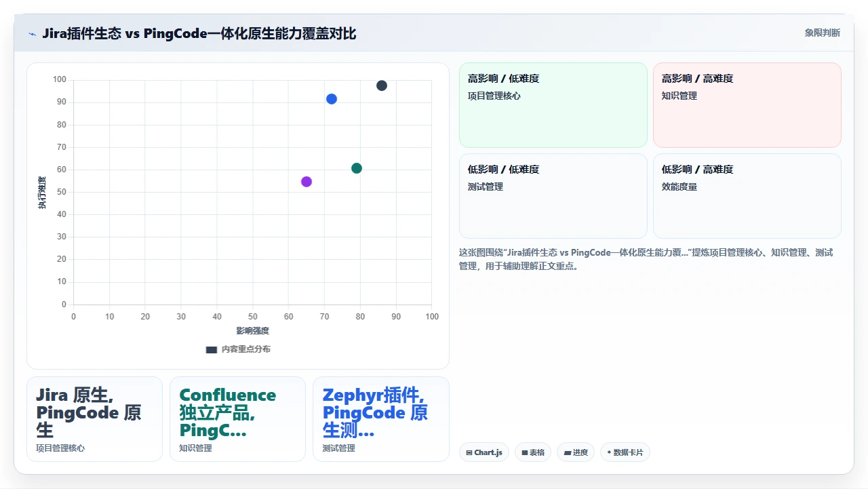This screenshot has height=489, width=868.
Task: Open the Zephyr插件 data card
Action: (x=381, y=419)
